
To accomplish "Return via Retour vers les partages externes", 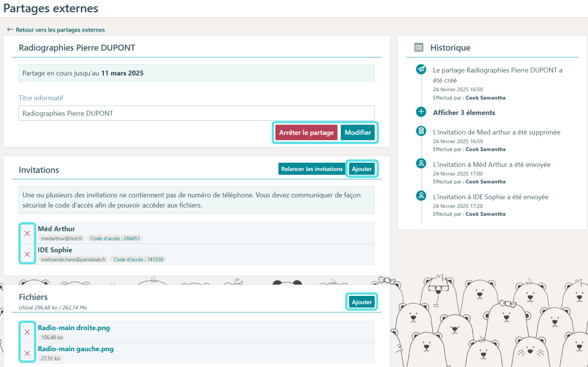I will [60, 30].
